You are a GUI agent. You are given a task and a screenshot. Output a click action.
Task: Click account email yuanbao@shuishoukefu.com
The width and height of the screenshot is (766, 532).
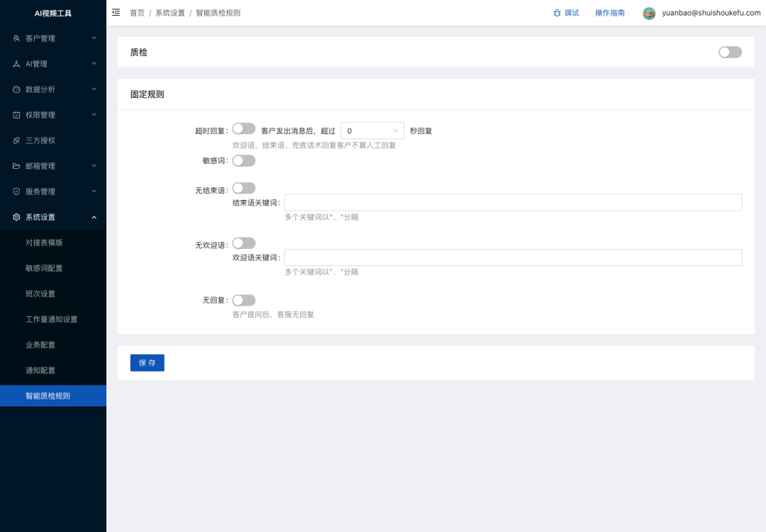[x=711, y=13]
